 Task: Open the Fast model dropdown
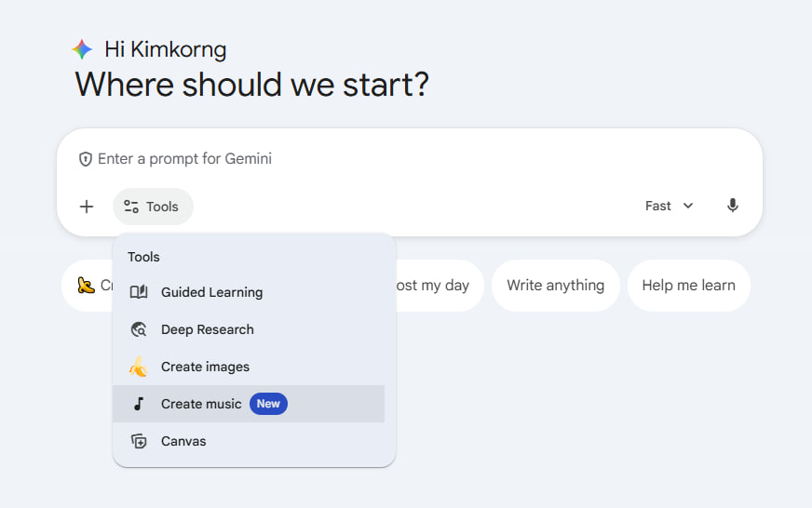pos(669,206)
